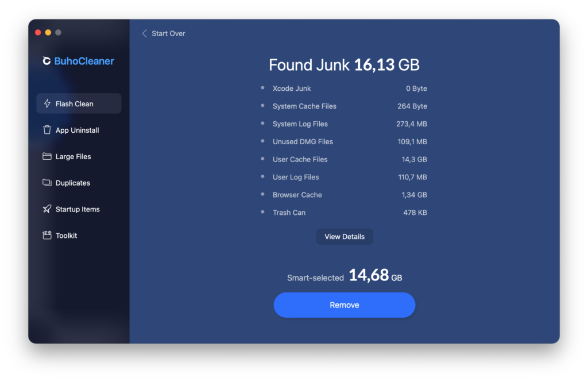Screen dimensions: 588x381
Task: Select the System Cache Files row
Action: tap(345, 106)
